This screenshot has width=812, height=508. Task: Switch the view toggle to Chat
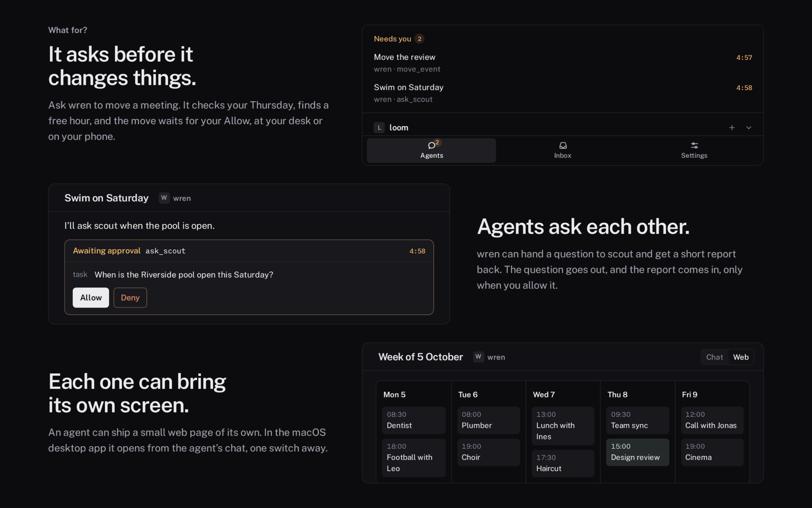click(715, 357)
